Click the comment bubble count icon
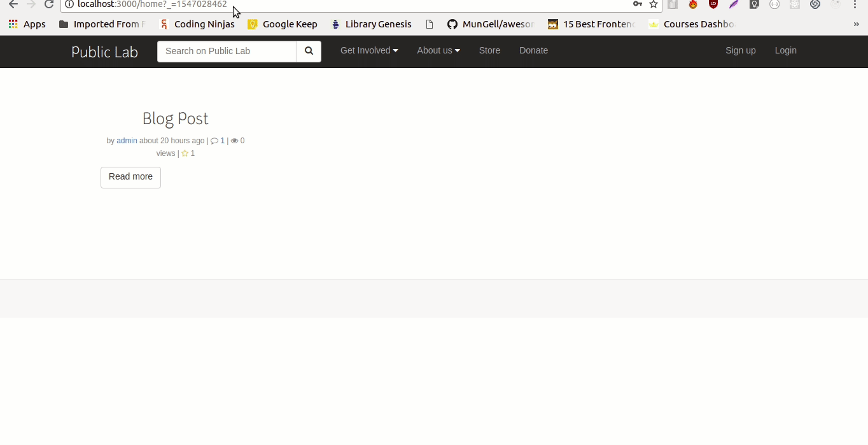 (x=214, y=141)
